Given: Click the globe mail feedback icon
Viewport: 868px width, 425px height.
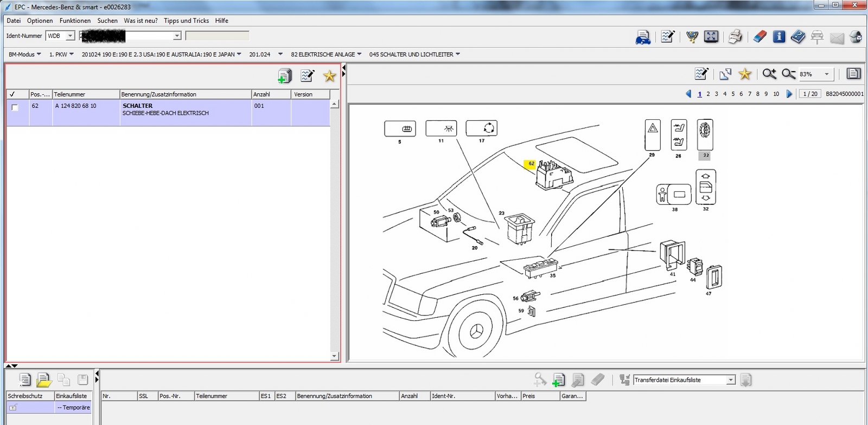Looking at the screenshot, I should point(856,37).
